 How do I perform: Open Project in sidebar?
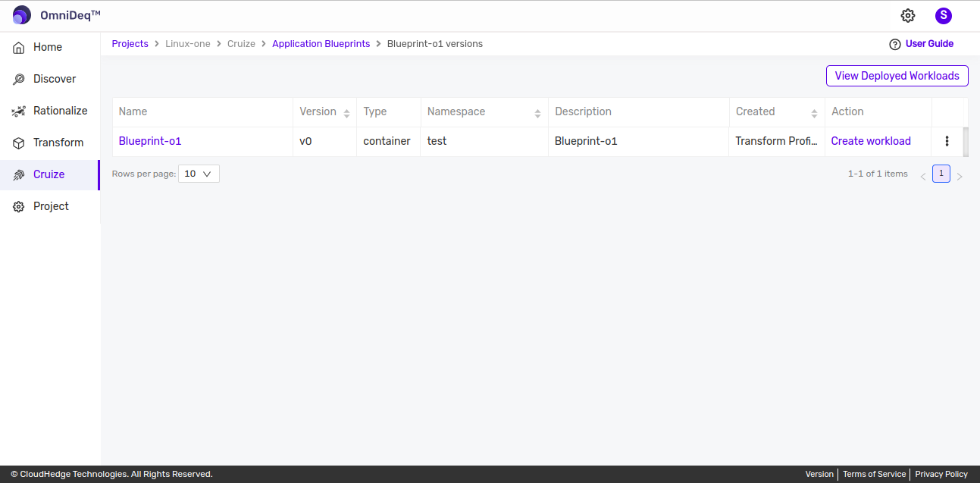point(50,206)
